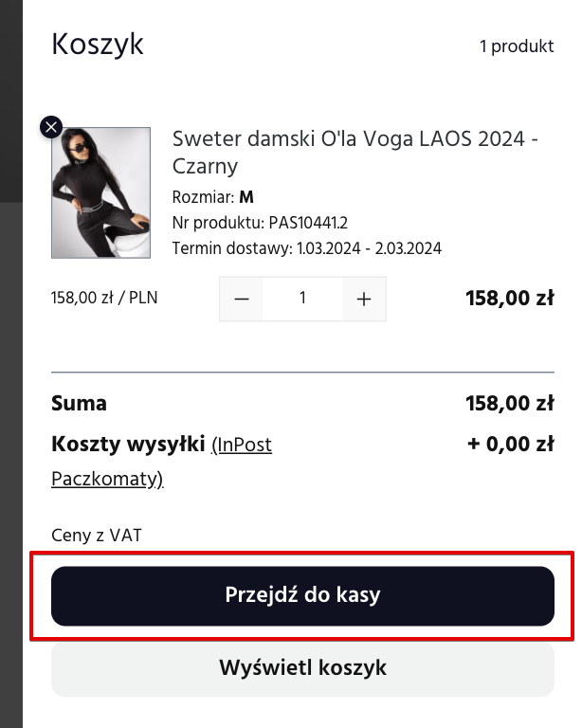Click the Termin dostawy delivery dates
Screen dimensions: 582x728
coord(307,248)
